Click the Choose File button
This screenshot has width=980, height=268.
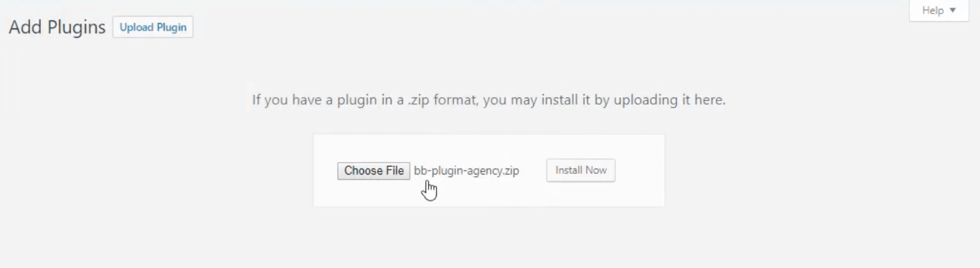(374, 171)
